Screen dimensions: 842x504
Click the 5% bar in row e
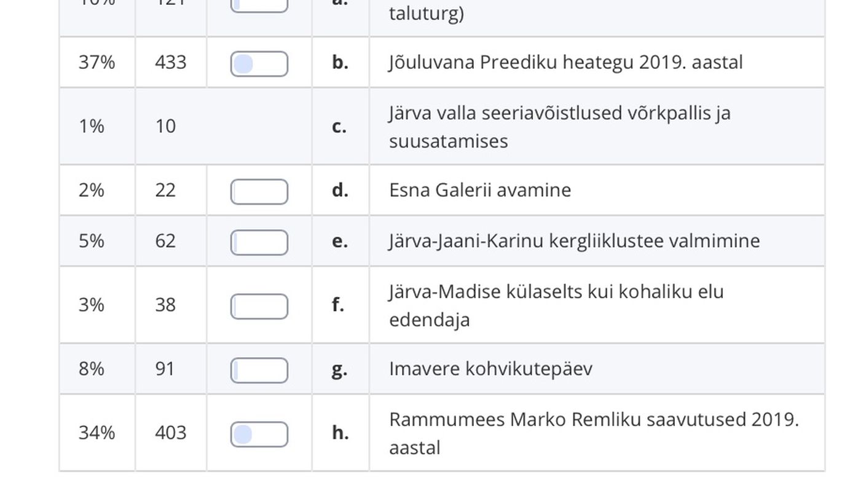coord(259,243)
